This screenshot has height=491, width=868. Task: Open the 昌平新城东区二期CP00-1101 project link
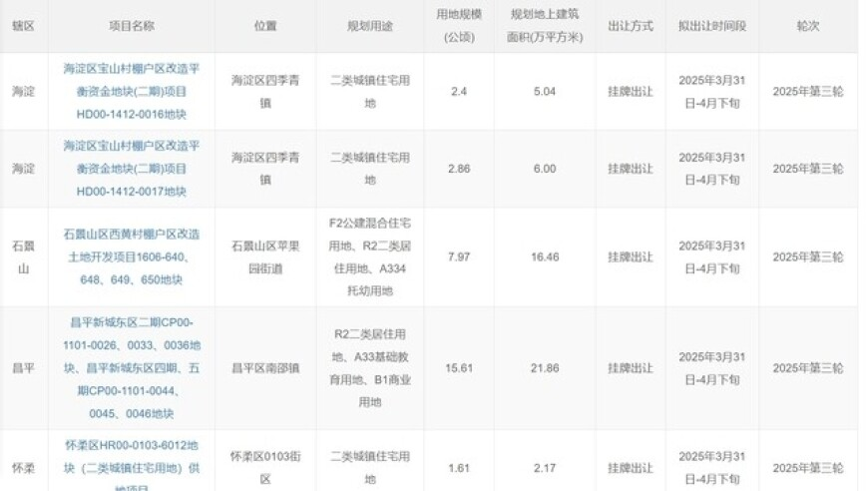click(x=131, y=368)
